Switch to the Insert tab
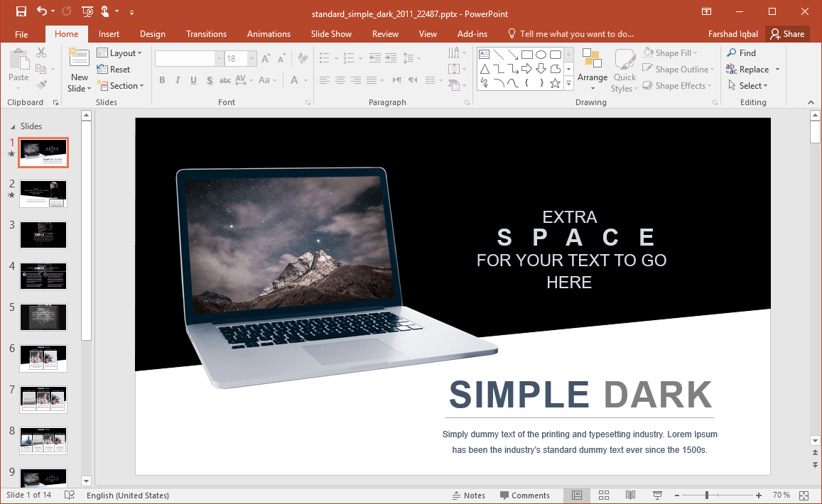Image resolution: width=822 pixels, height=504 pixels. click(x=109, y=34)
